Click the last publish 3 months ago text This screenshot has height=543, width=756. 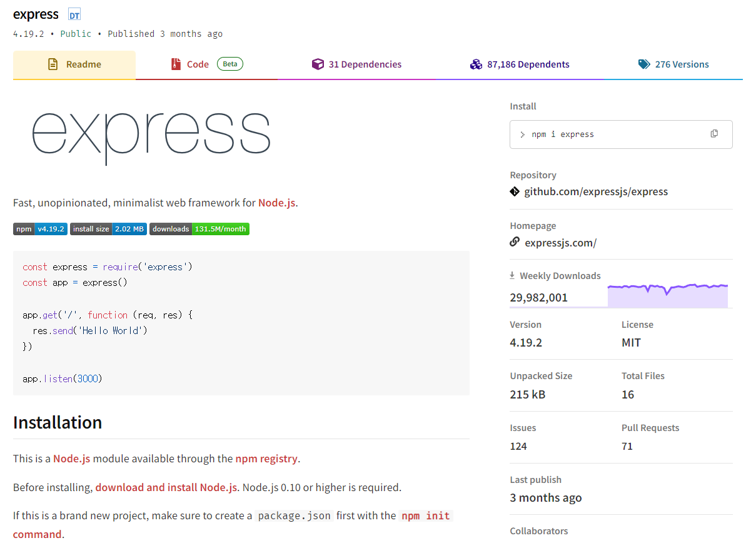click(546, 498)
